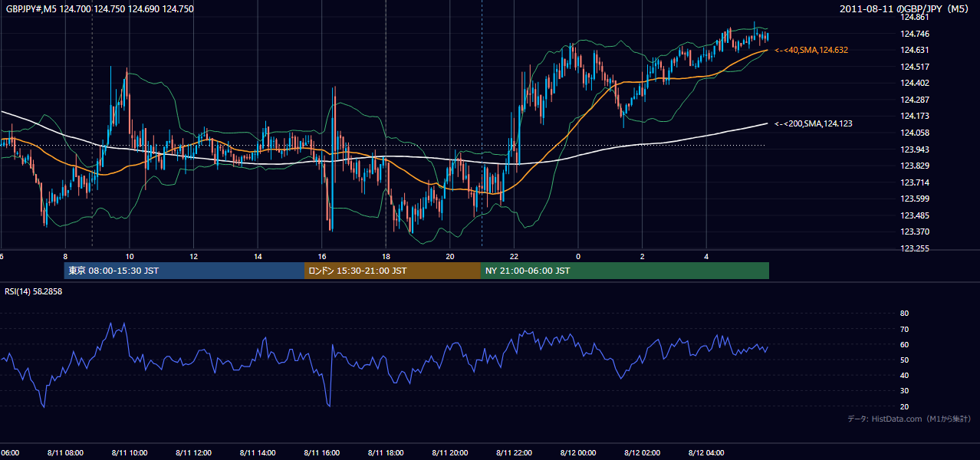
Task: Click the 8/12 02:00 date label
Action: (x=643, y=453)
